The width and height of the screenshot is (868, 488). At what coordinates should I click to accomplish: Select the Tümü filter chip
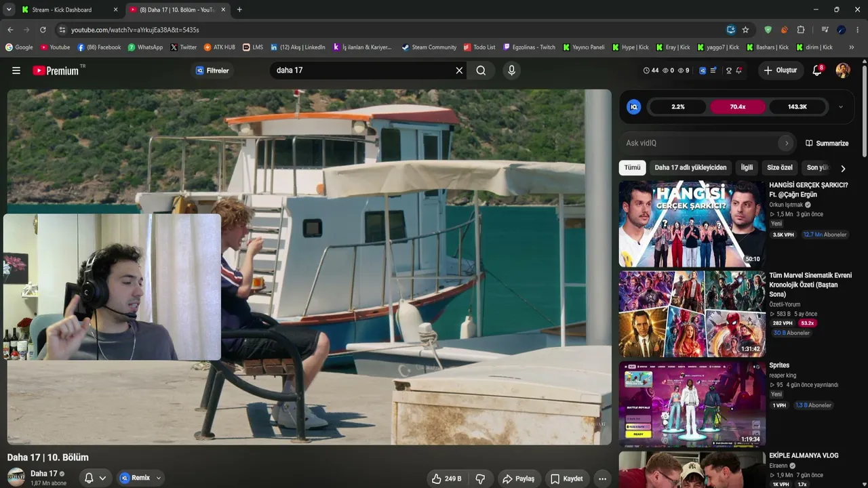pyautogui.click(x=632, y=167)
